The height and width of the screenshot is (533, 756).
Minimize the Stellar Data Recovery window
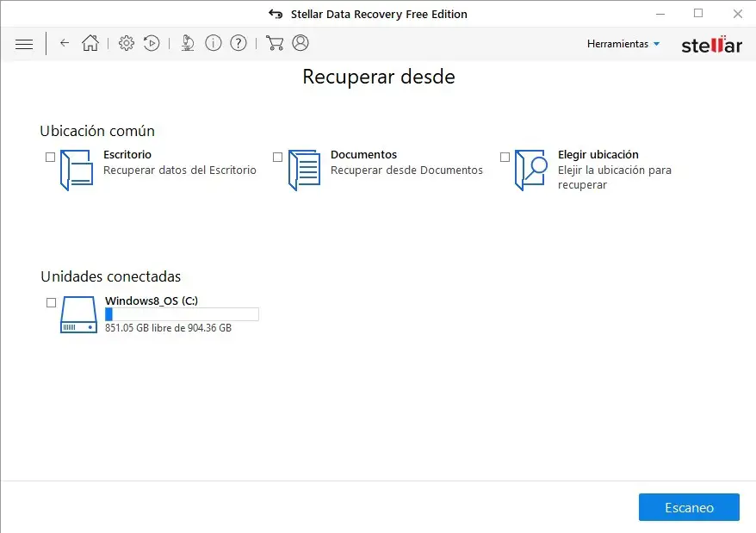[x=660, y=14]
